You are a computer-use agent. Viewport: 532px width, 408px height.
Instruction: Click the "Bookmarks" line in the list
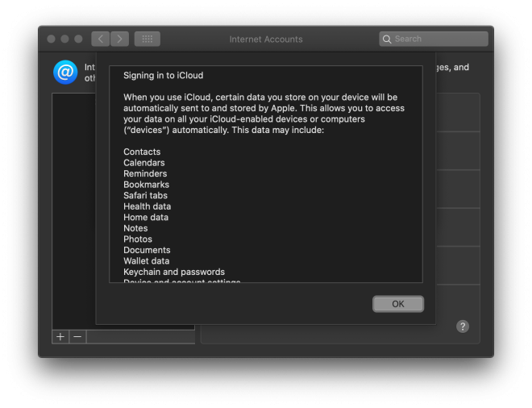tap(146, 185)
